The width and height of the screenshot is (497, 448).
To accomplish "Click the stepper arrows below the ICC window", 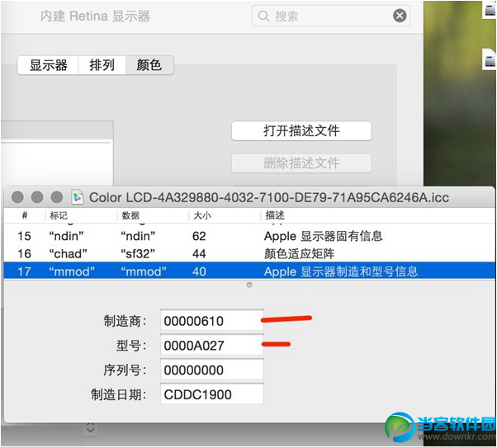I will point(91,428).
